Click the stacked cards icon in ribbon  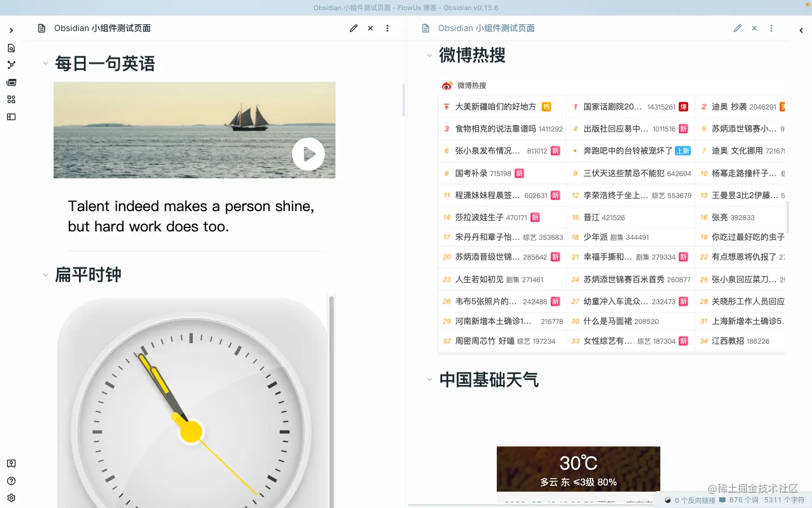(x=11, y=82)
